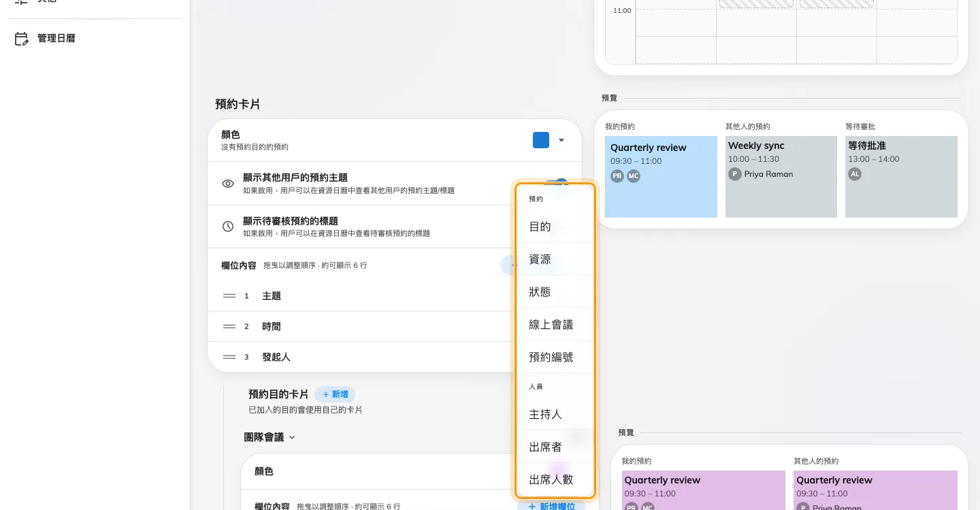Screen dimensions: 980x510
Task: Click the drag handle of the 主題 row
Action: (x=229, y=296)
